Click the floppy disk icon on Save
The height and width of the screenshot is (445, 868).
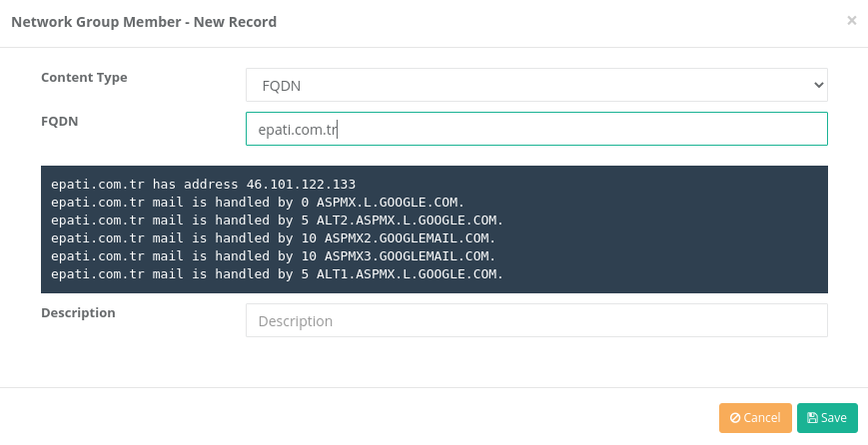[x=812, y=418]
